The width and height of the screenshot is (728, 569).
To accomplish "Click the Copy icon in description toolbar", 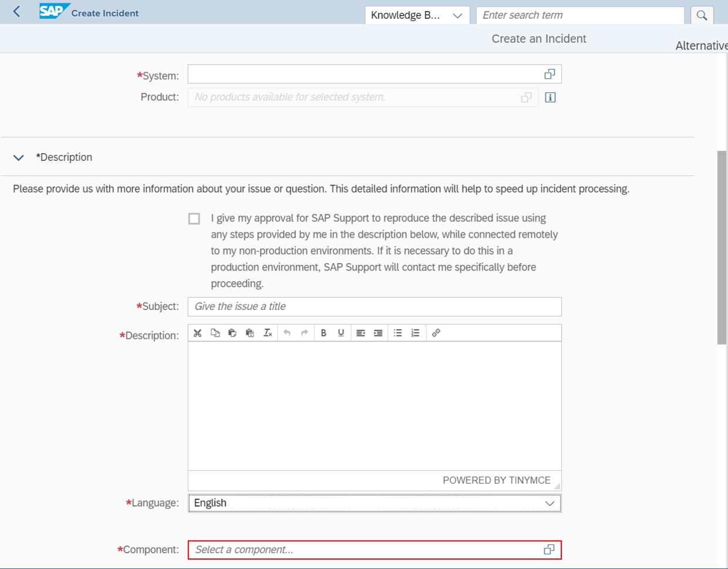I will (215, 333).
